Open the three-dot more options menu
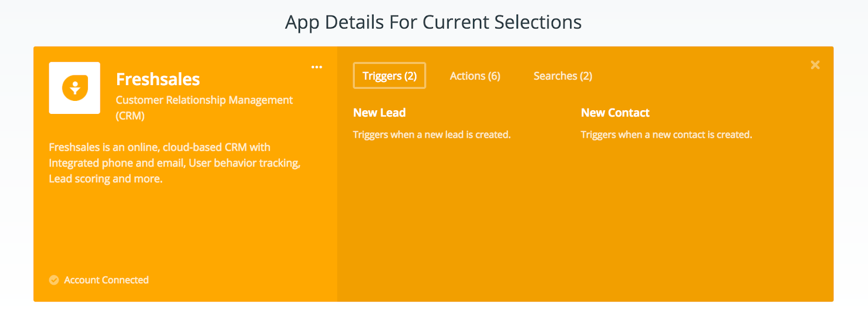 [317, 67]
